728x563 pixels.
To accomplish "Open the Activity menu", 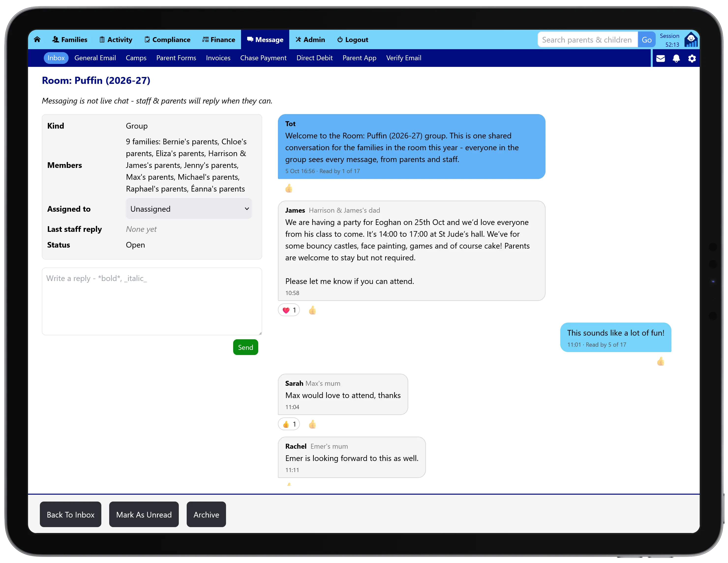I will tap(116, 39).
